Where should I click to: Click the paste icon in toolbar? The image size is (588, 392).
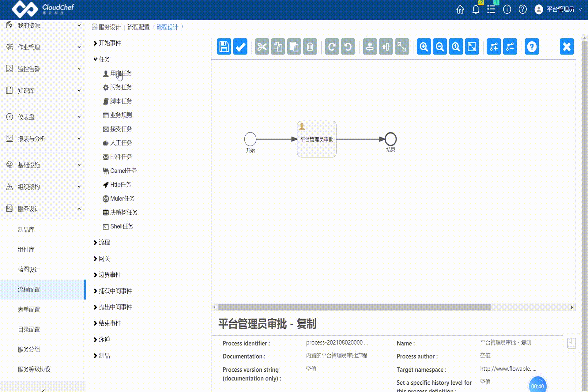point(294,47)
